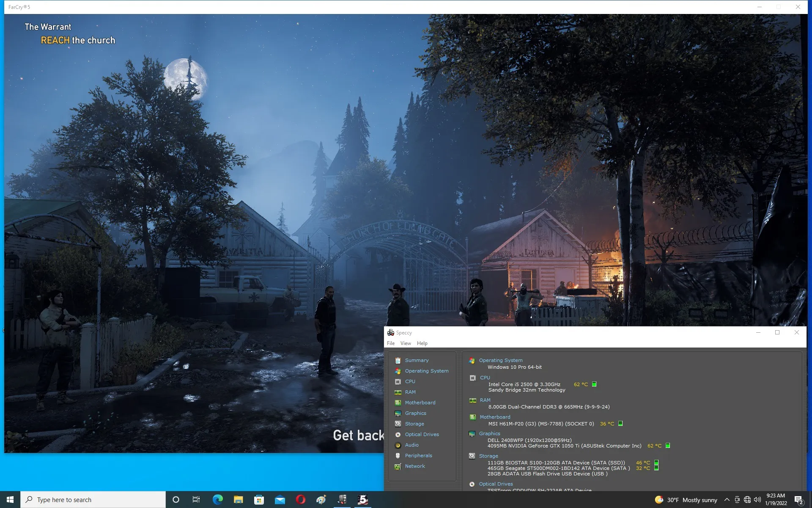Viewport: 812px width, 508px height.
Task: Click Operating System heading link in summary
Action: click(x=501, y=360)
